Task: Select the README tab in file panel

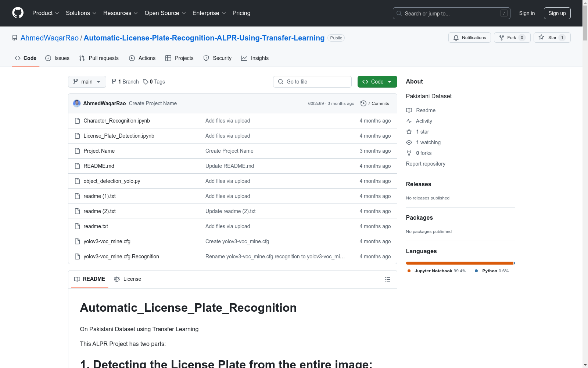Action: coord(90,279)
